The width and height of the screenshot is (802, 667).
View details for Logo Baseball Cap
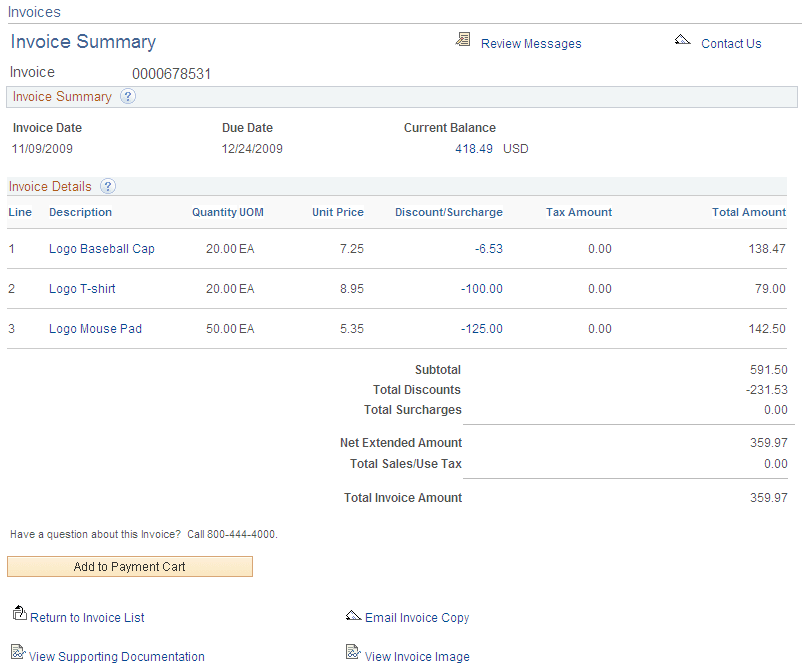coord(101,248)
